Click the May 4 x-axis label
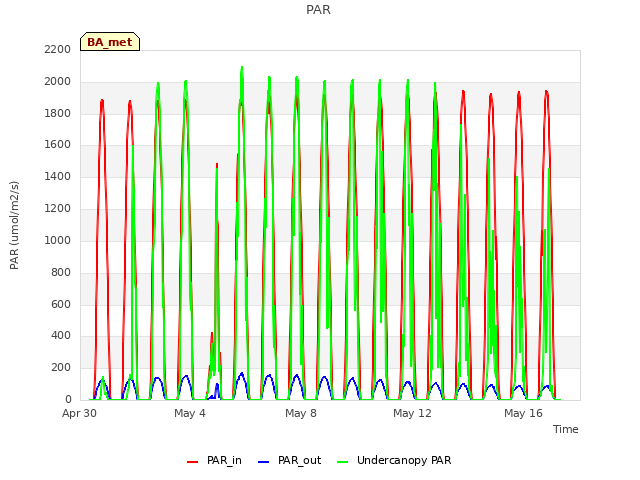 tap(190, 413)
